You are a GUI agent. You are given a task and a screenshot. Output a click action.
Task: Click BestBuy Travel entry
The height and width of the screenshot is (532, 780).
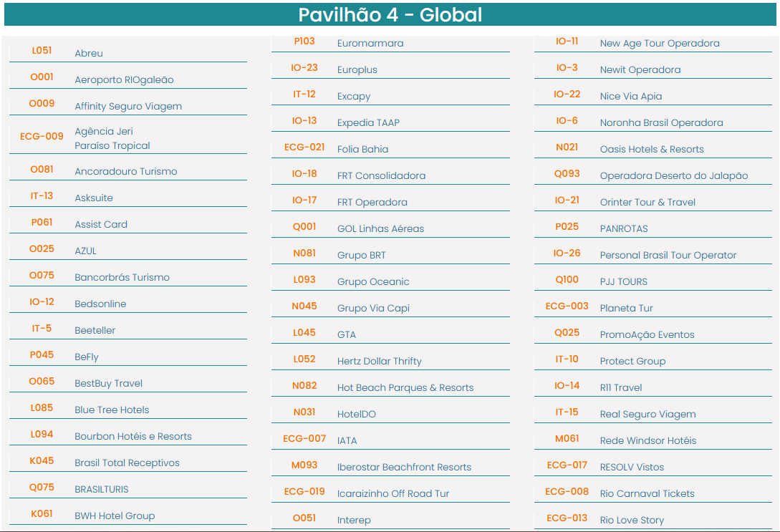pyautogui.click(x=108, y=383)
